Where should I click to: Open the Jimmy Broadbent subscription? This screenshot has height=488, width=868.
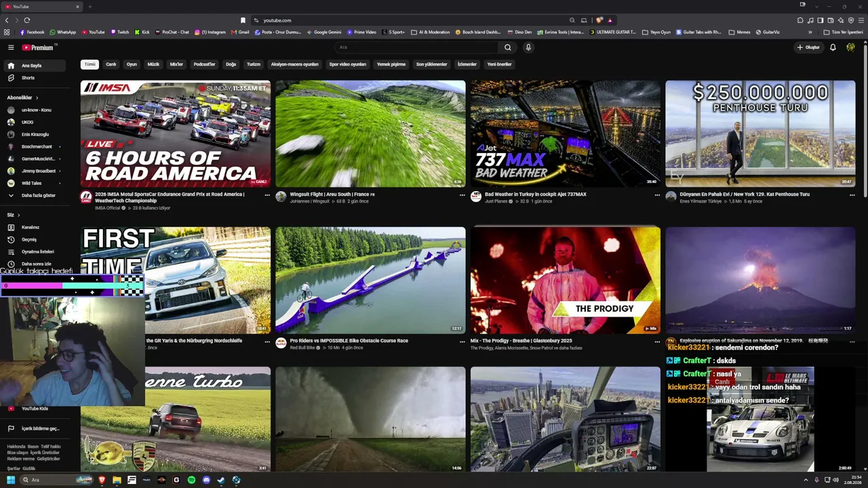click(x=36, y=171)
